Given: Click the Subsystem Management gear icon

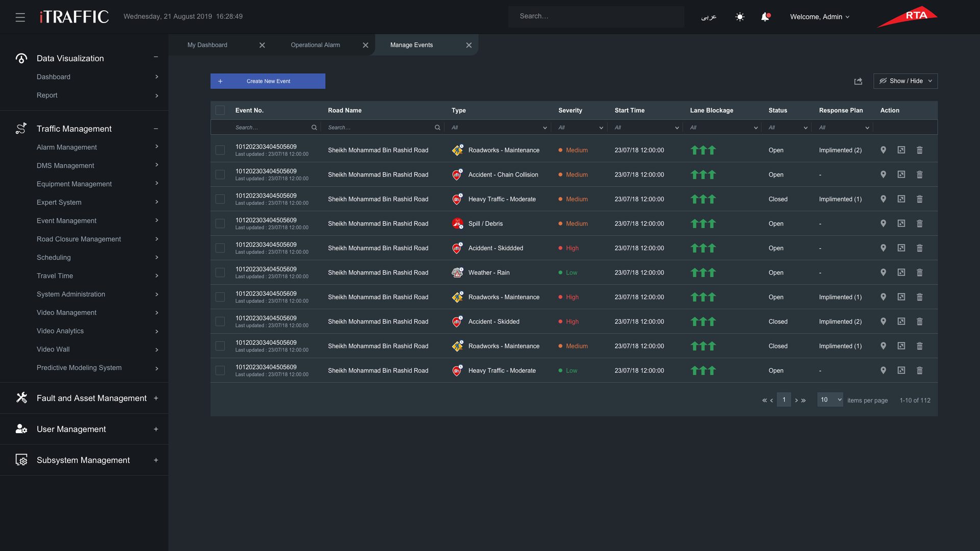Looking at the screenshot, I should (21, 460).
